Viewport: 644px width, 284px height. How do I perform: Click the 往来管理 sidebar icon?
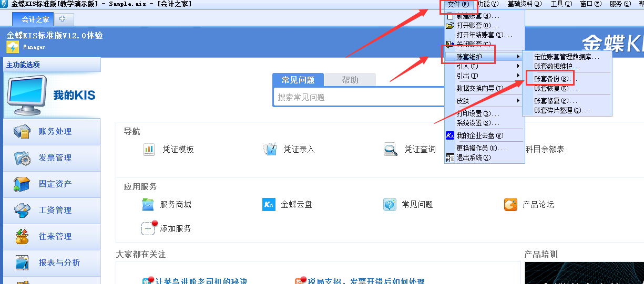click(x=22, y=237)
